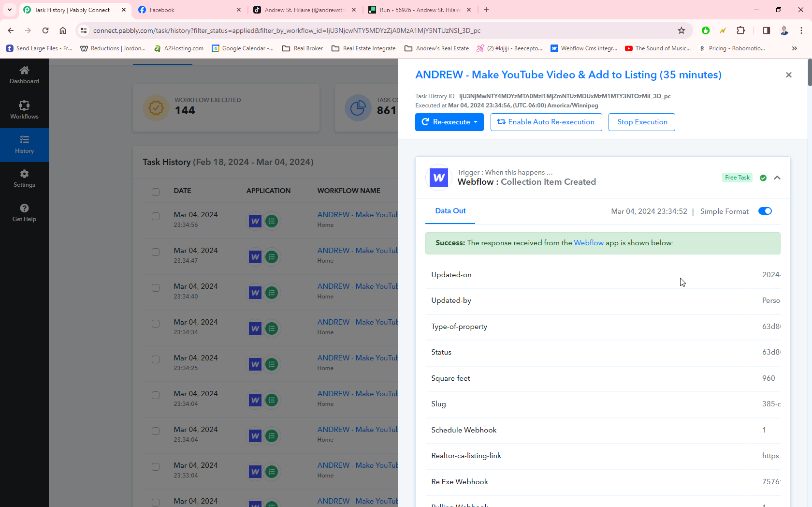812x507 pixels.
Task: Click the site information icon in address bar
Action: click(x=84, y=30)
